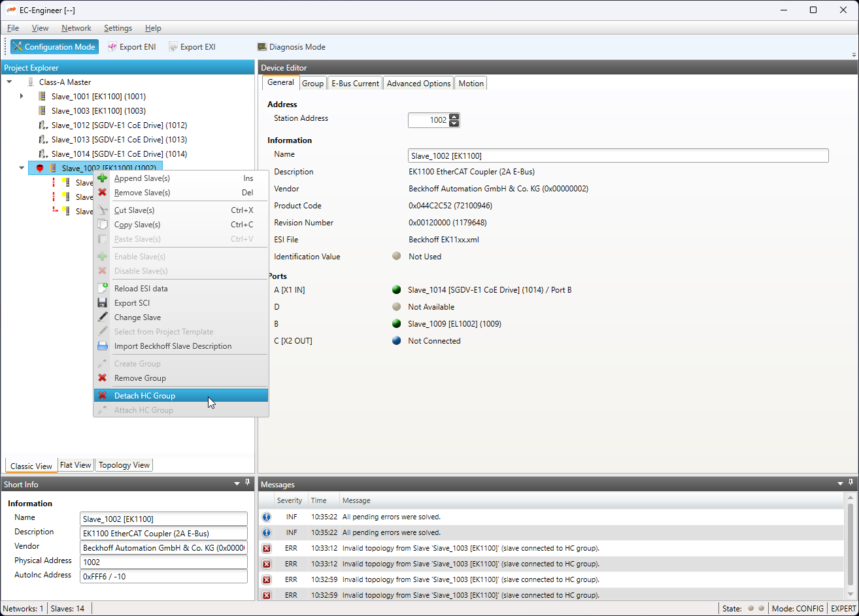Image resolution: width=859 pixels, height=616 pixels.
Task: Expand the Slave_1001 [EK1100] tree node
Action: (x=22, y=96)
